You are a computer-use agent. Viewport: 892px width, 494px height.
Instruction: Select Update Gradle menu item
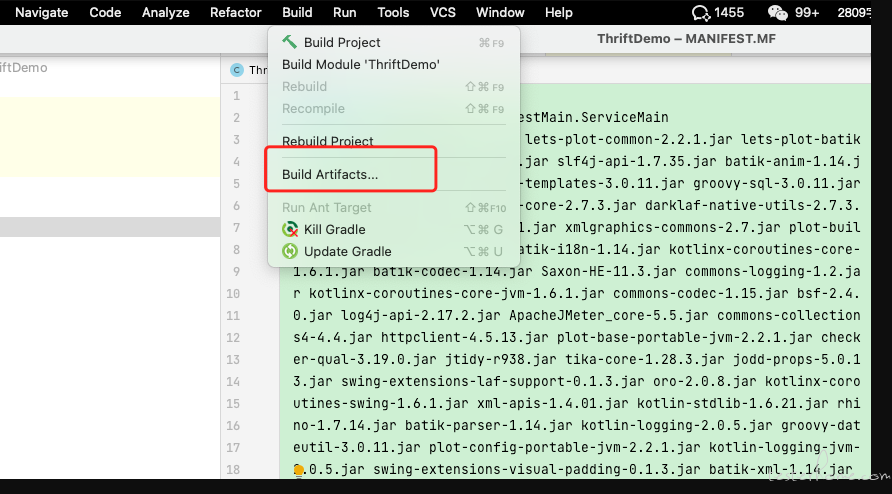pyautogui.click(x=394, y=252)
